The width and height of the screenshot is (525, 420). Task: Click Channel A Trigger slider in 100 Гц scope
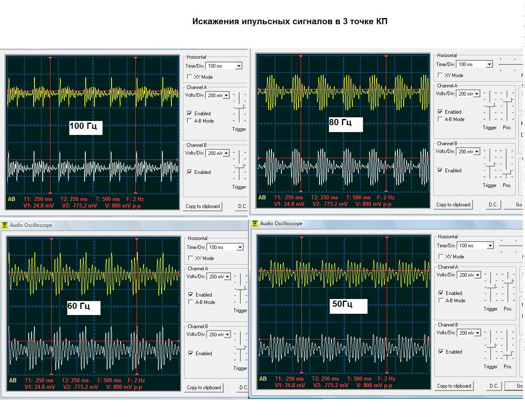pos(239,107)
